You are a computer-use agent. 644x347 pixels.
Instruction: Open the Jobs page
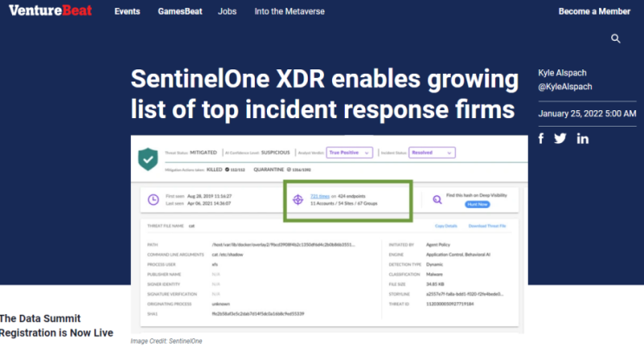click(x=227, y=11)
